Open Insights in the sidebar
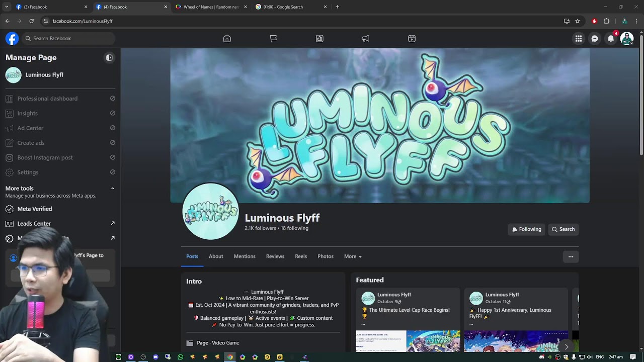644x362 pixels. [x=60, y=113]
